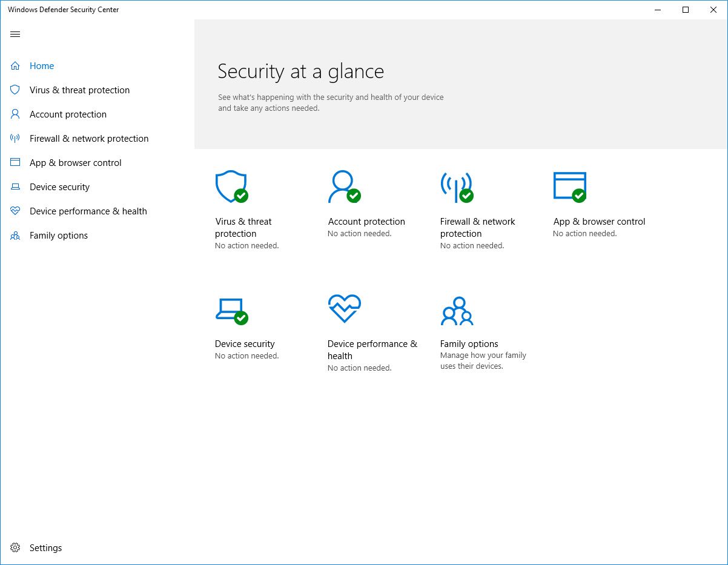Click the App & browser control tile title
The width and height of the screenshot is (728, 565).
(599, 222)
